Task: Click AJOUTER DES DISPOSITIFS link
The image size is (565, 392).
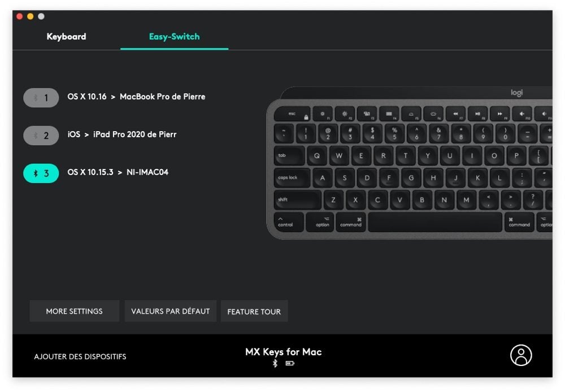Action: (80, 356)
